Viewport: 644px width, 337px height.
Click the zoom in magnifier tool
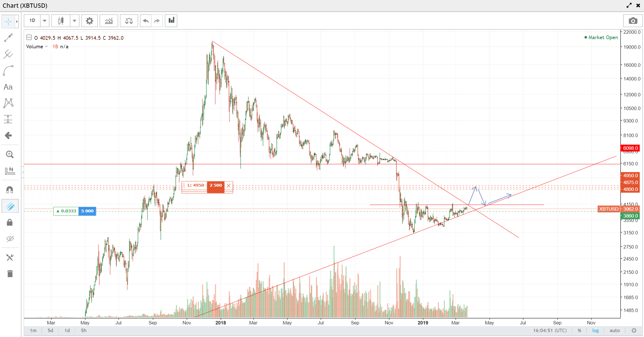tap(9, 155)
